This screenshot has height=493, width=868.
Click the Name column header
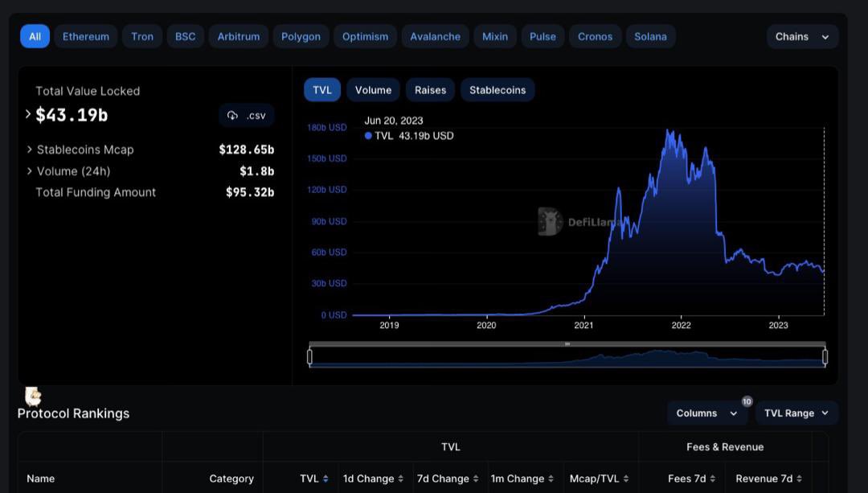[40, 479]
